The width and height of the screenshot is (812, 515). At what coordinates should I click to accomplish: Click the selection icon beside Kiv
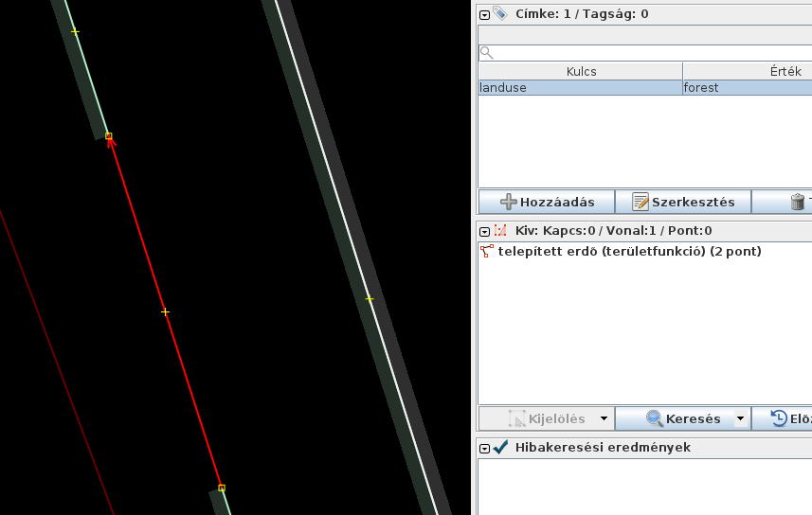pyautogui.click(x=499, y=230)
